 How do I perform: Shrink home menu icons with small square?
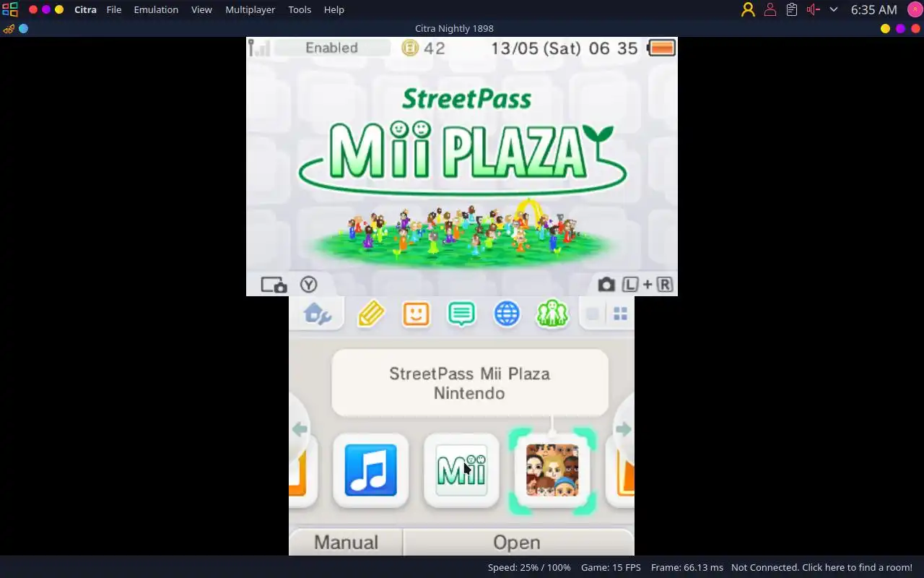592,314
